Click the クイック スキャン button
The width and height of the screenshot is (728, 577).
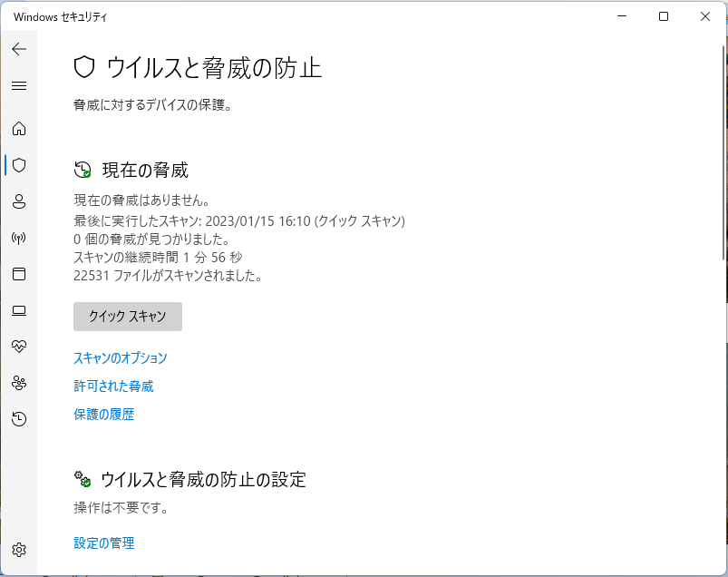[128, 317]
